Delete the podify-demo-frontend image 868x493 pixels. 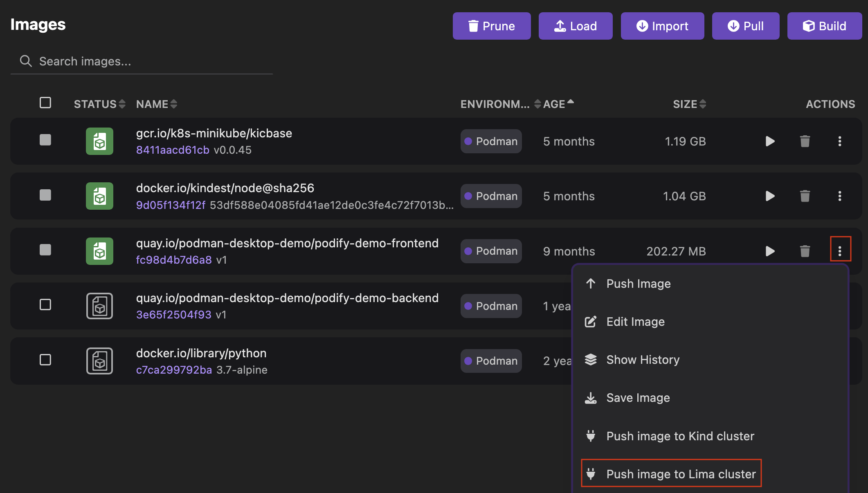[x=805, y=251]
